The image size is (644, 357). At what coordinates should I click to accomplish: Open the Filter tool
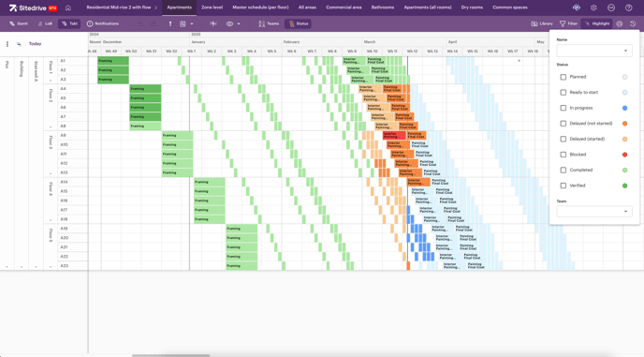pyautogui.click(x=568, y=23)
